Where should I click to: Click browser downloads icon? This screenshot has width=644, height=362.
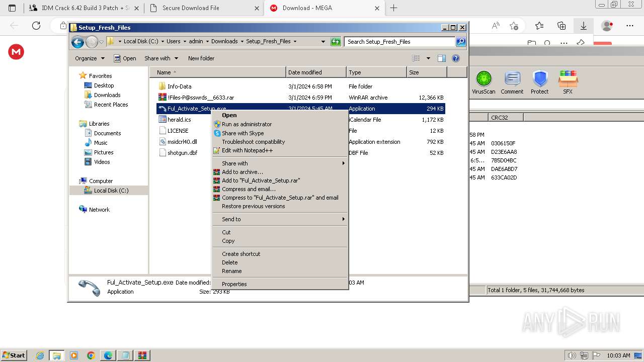584,26
